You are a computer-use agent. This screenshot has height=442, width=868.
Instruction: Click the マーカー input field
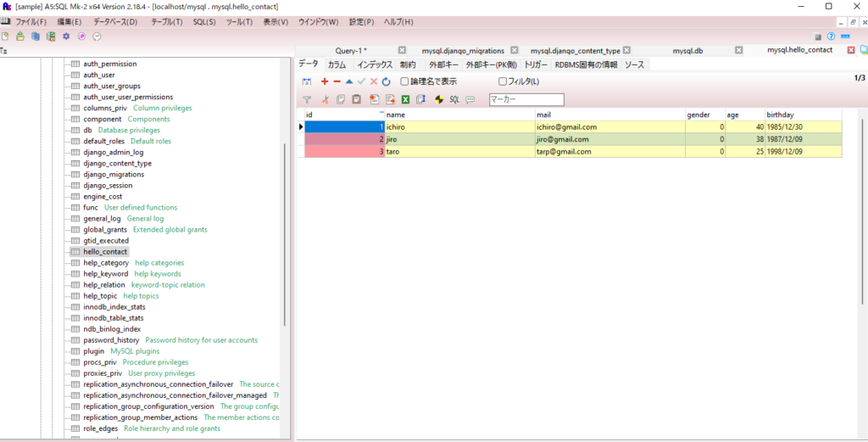pos(526,100)
